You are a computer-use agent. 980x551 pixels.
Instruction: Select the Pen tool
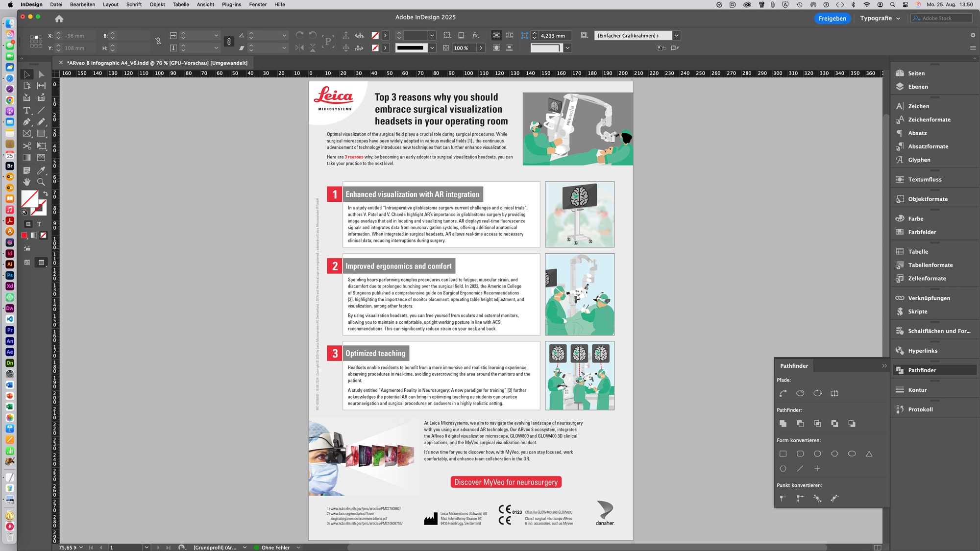pos(26,121)
